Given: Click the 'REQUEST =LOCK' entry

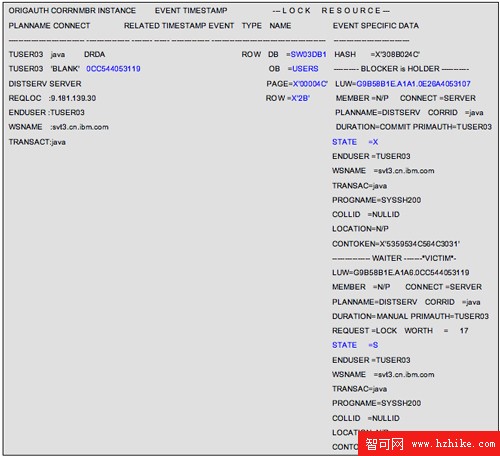Looking at the screenshot, I should click(x=364, y=331).
